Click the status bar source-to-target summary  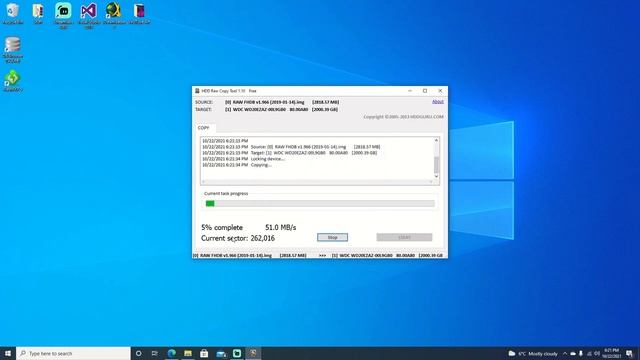point(318,255)
